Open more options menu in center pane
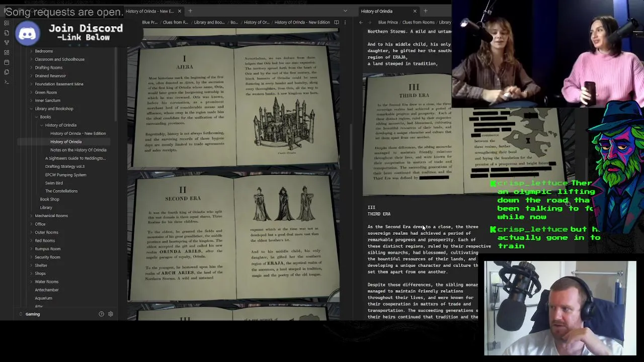644x362 pixels. click(x=345, y=22)
